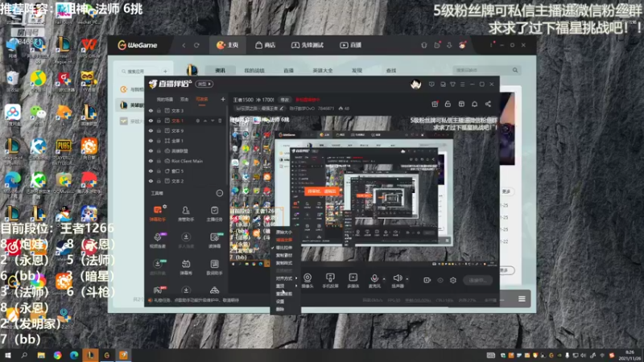Image resolution: width=644 pixels, height=362 pixels.
Task: Share the stream using share icon
Action: point(488,104)
